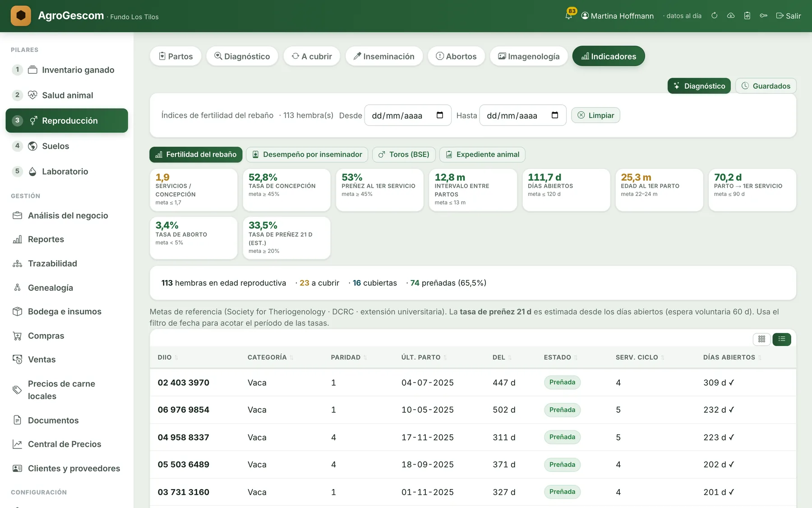Open Laboratorio section in sidebar

click(x=67, y=172)
